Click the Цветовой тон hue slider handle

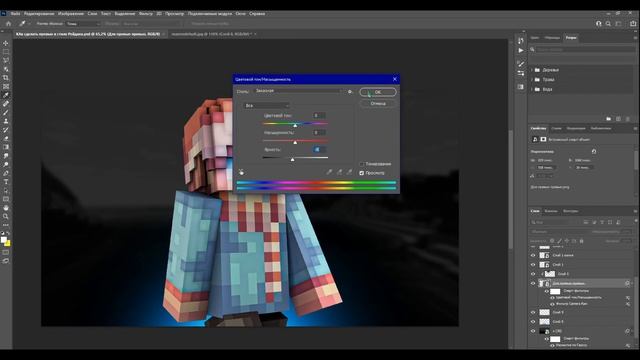pos(295,125)
